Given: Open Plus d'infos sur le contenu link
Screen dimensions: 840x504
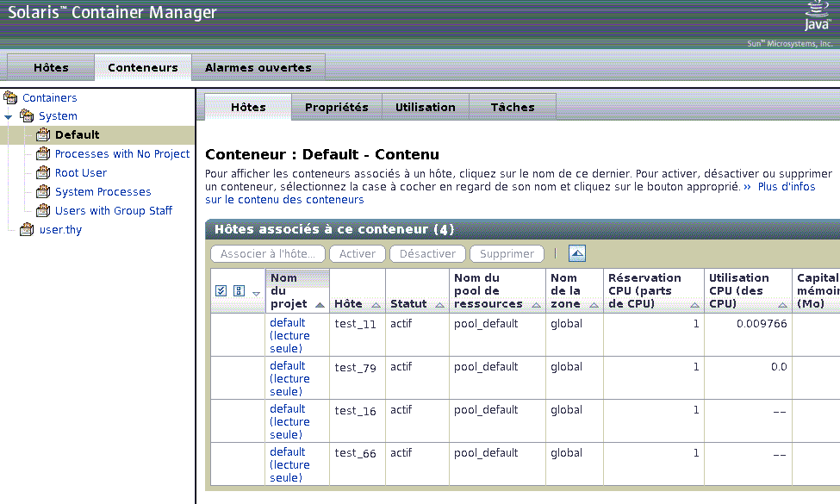Looking at the screenshot, I should (x=787, y=187).
